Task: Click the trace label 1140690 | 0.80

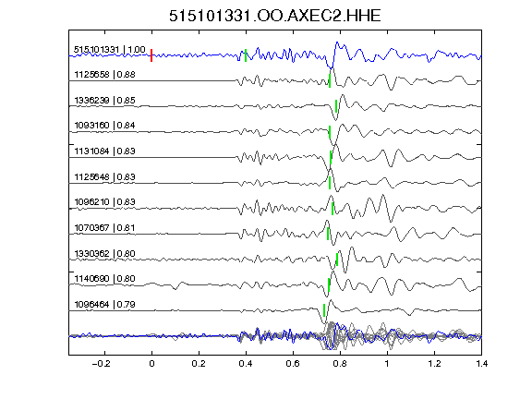Action: [105, 279]
